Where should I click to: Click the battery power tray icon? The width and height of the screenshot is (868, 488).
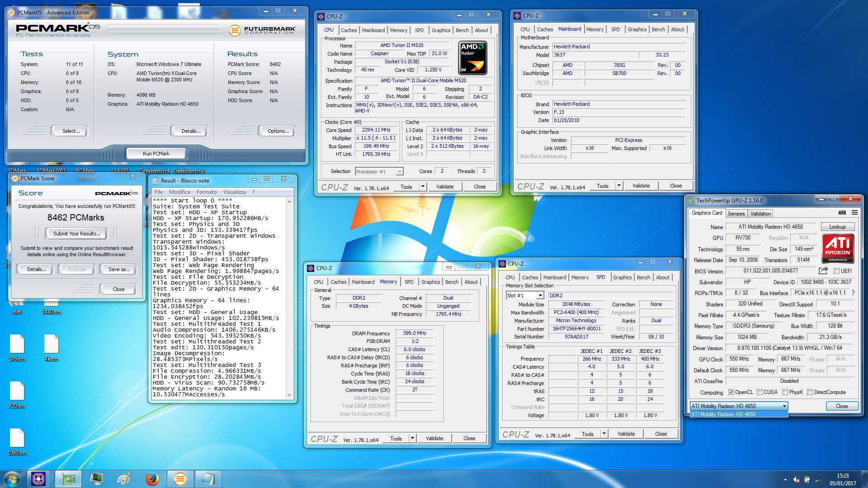pyautogui.click(x=807, y=479)
